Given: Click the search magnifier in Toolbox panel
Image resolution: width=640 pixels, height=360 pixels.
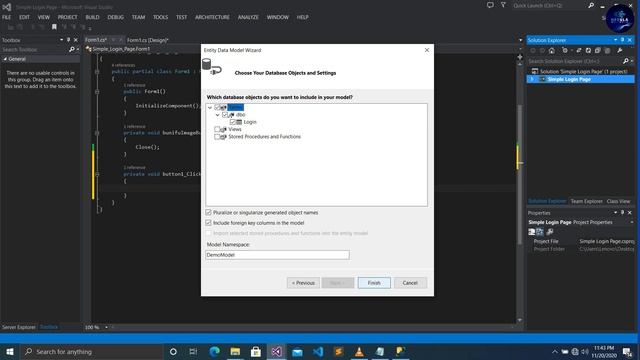Looking at the screenshot, I should (x=72, y=49).
